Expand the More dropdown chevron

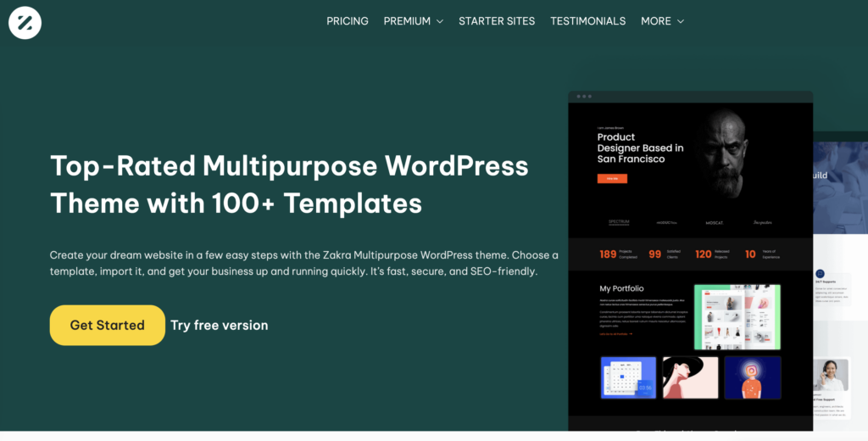pyautogui.click(x=681, y=22)
